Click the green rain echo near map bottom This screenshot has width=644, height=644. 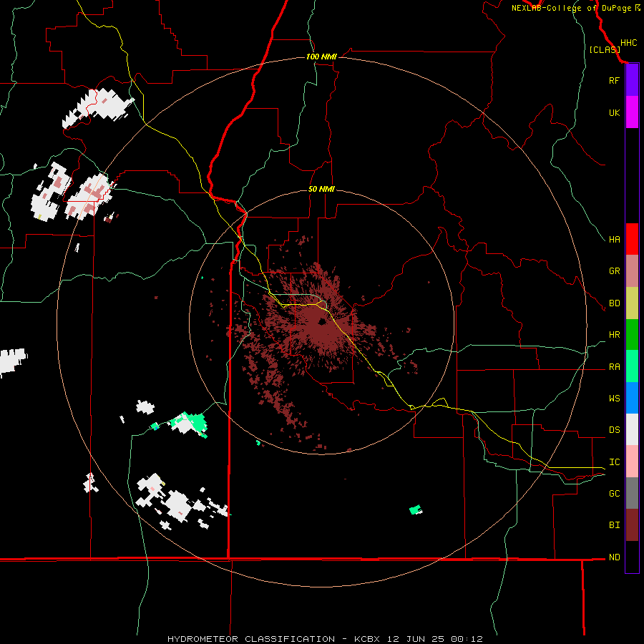click(416, 509)
